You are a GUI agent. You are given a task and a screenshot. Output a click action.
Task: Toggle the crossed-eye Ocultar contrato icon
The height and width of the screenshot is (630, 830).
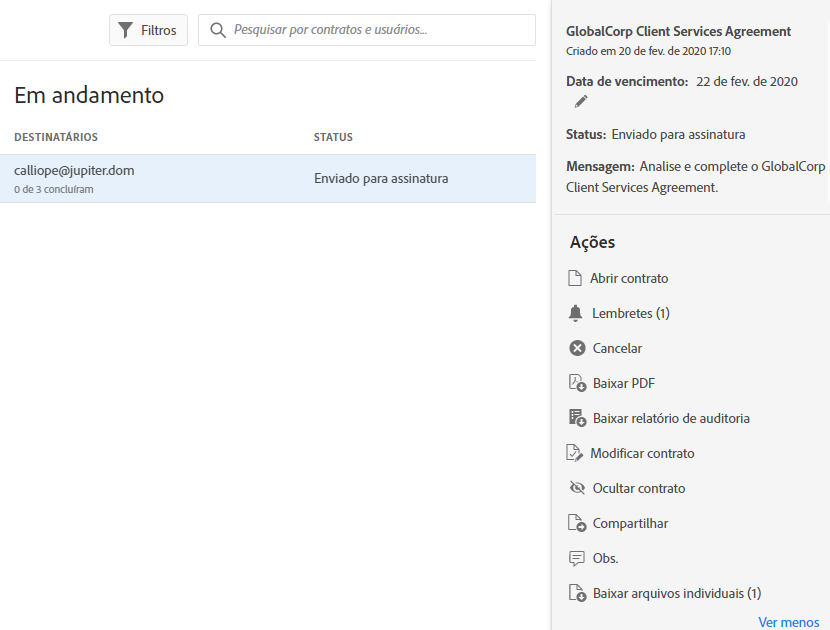pos(577,488)
